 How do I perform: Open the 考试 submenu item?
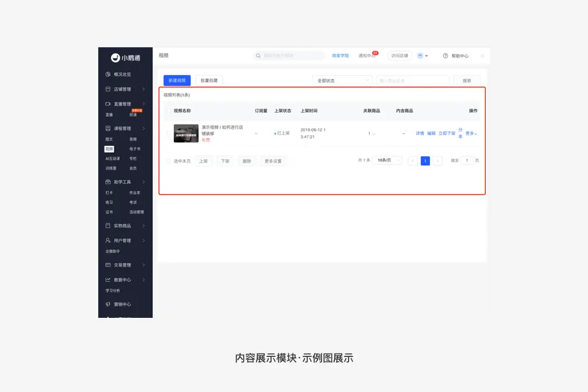[x=133, y=202]
